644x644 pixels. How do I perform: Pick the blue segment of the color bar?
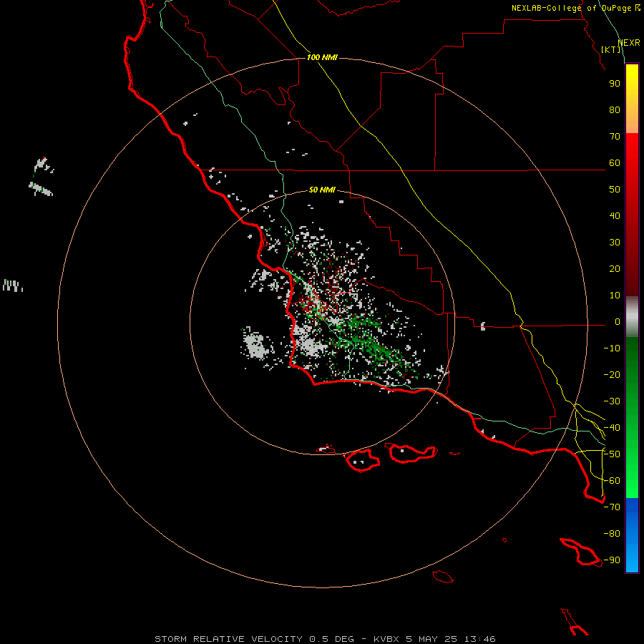tap(632, 534)
